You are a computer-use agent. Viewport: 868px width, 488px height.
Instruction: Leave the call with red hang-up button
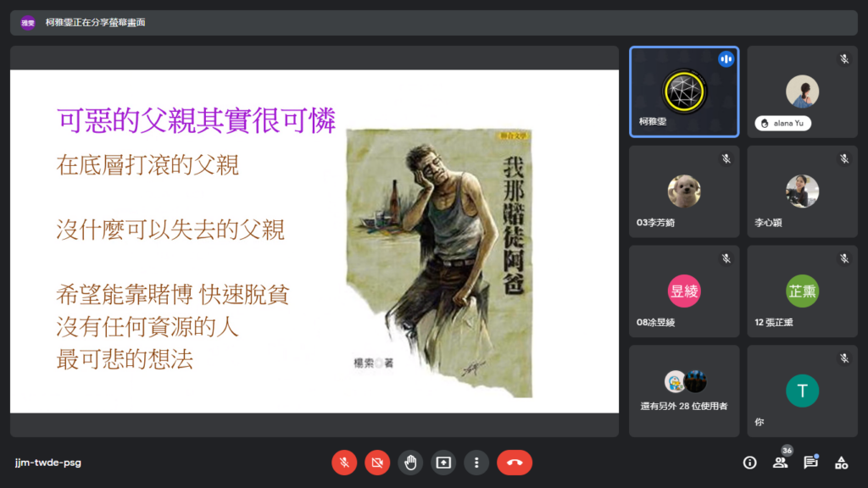pos(515,463)
